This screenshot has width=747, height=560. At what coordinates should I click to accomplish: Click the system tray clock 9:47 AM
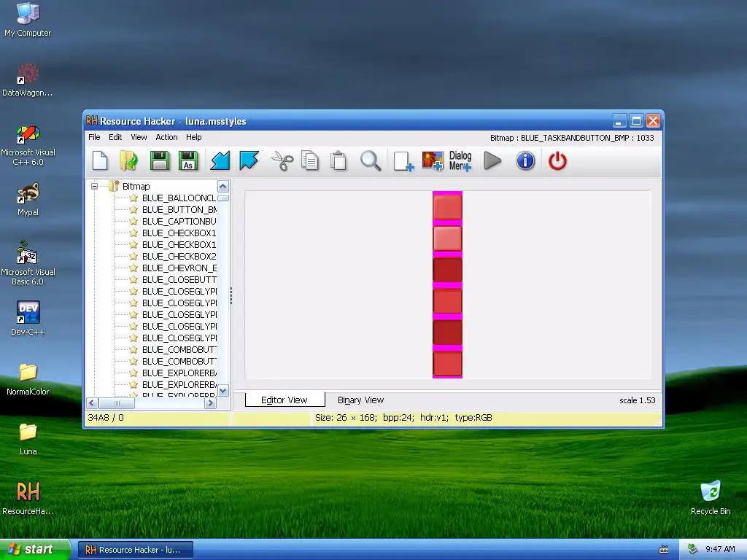click(x=720, y=549)
